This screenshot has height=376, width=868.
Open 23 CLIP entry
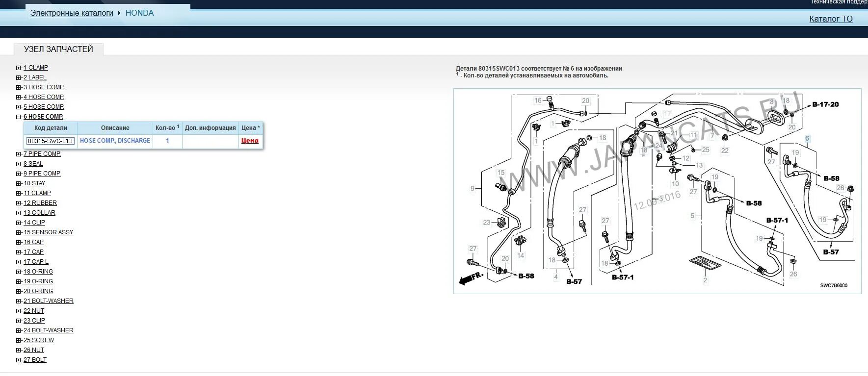pos(34,321)
